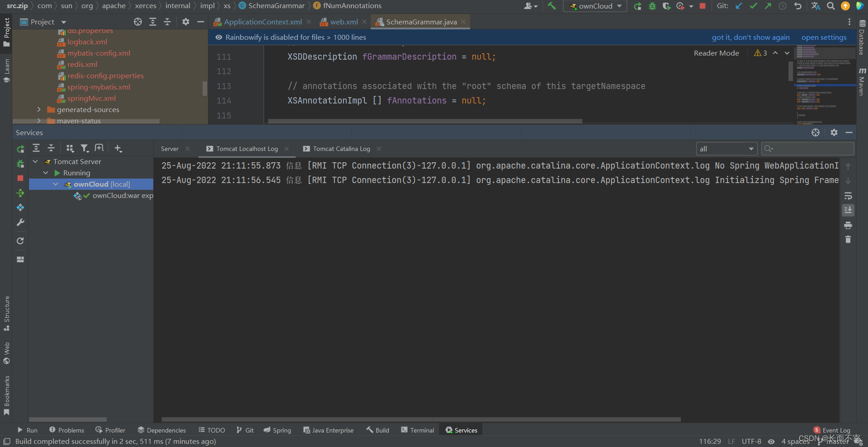Open the 'all' log filter dropdown
Viewport: 868px width, 447px height.
(x=726, y=149)
